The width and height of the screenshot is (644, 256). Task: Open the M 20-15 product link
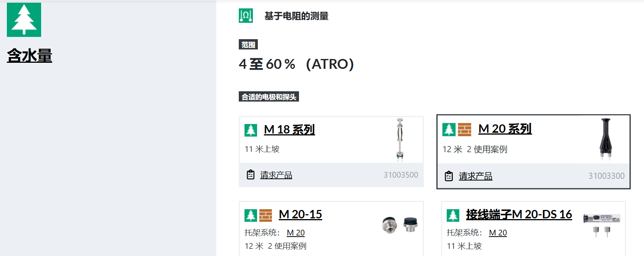300,215
